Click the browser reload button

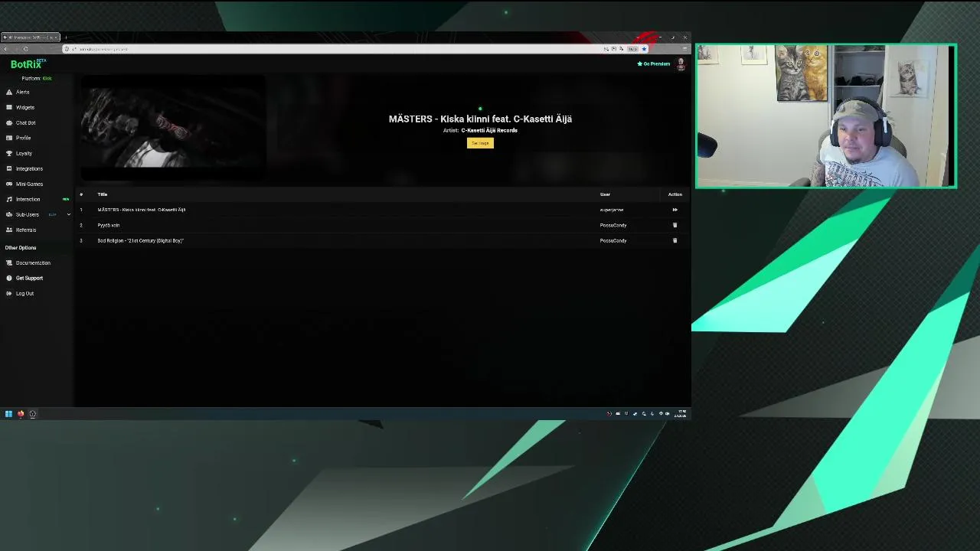(x=25, y=49)
